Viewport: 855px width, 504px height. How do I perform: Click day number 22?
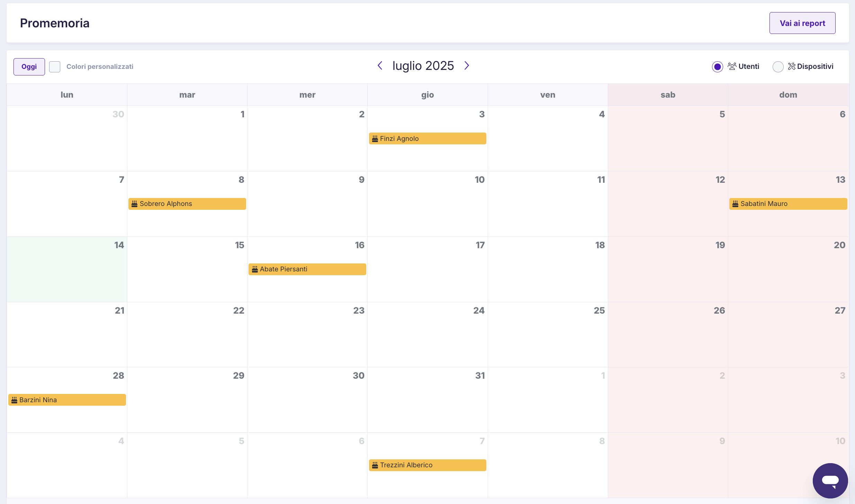tap(238, 310)
